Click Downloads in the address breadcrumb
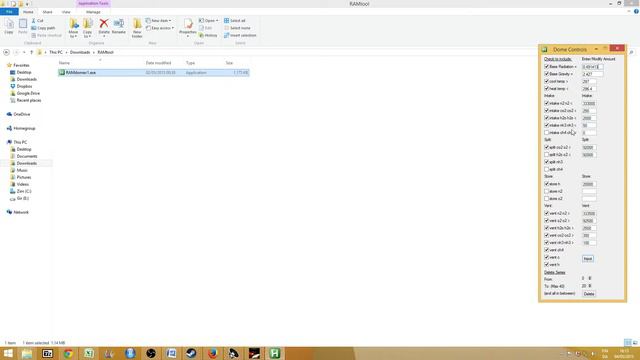Screen dimensions: 640x360 point(80,52)
